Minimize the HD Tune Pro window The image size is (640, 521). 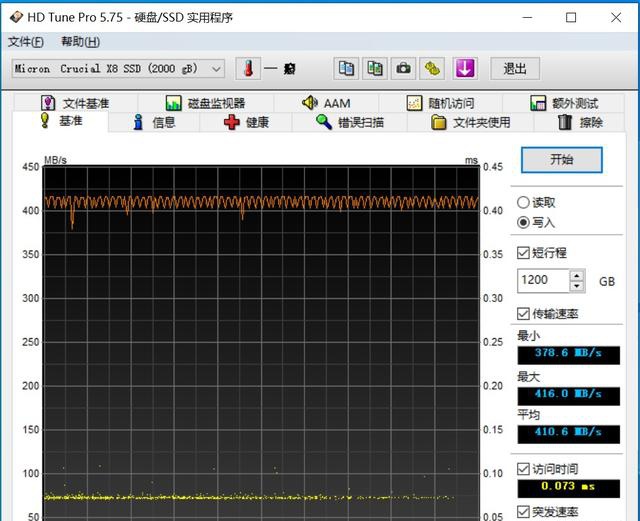[527, 18]
